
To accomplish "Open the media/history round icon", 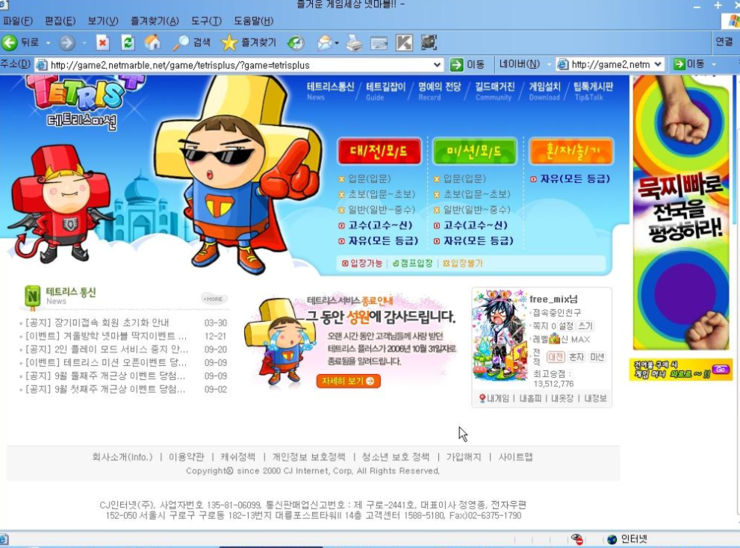I will pyautogui.click(x=296, y=43).
